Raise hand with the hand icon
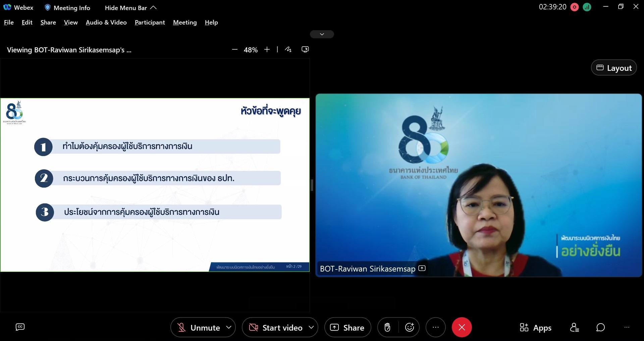Image resolution: width=644 pixels, height=341 pixels. point(387,327)
